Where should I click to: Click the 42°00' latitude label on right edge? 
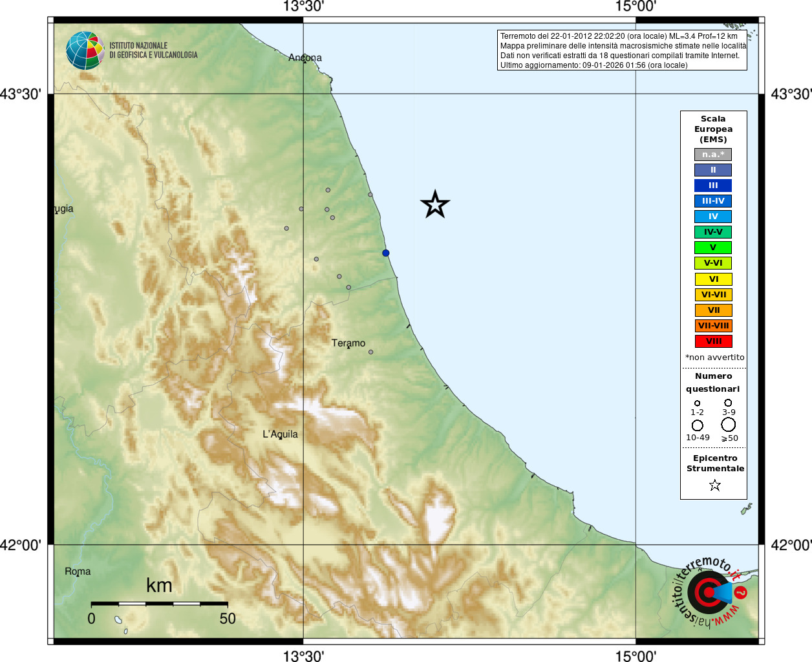pyautogui.click(x=791, y=546)
